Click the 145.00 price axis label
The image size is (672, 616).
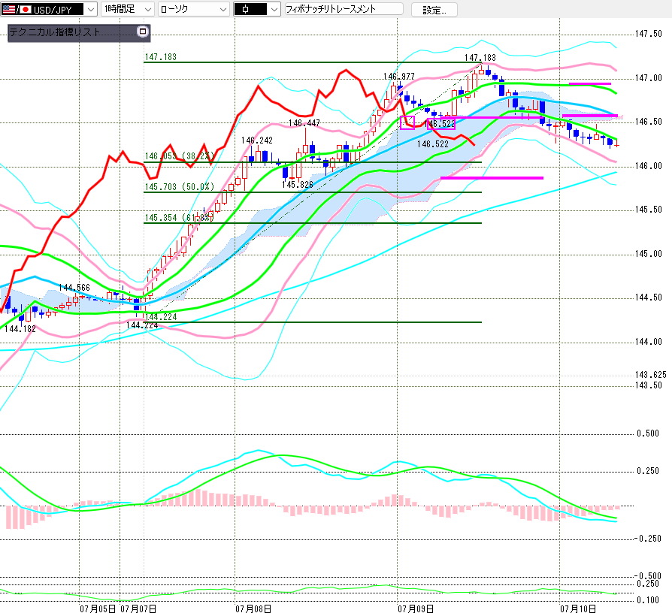648,254
